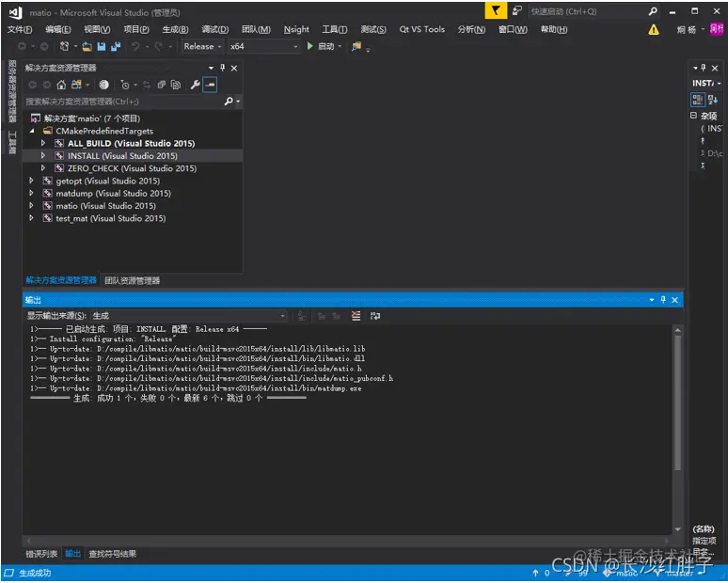Open the Qt VS Tools menu
728x583 pixels.
click(x=422, y=30)
